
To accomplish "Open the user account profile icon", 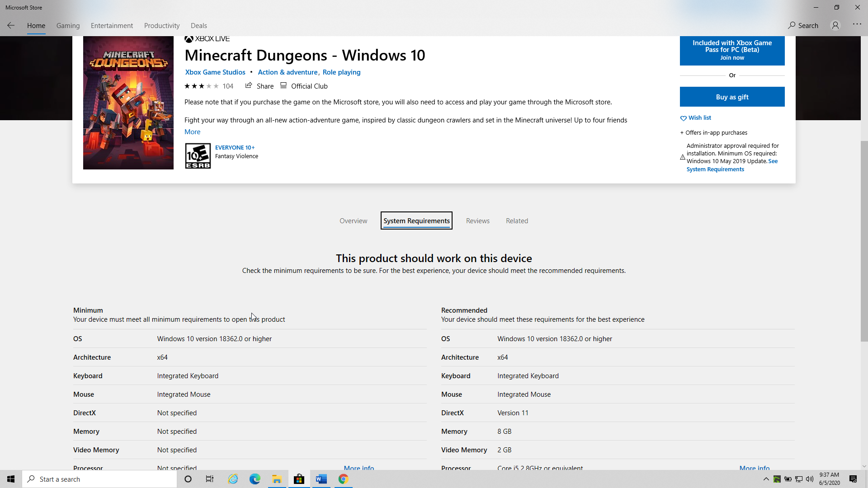I will coord(835,25).
